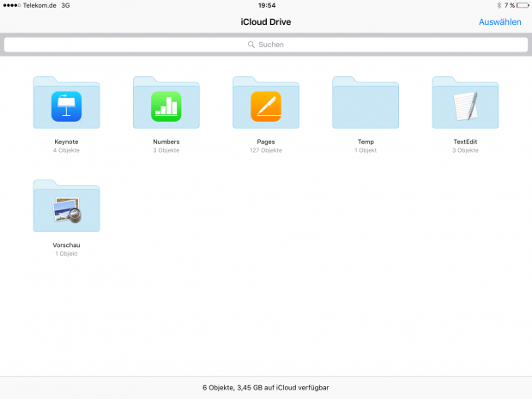Tap the Bluetooth icon in status bar
Viewport: 532px width, 399px height.
click(498, 5)
